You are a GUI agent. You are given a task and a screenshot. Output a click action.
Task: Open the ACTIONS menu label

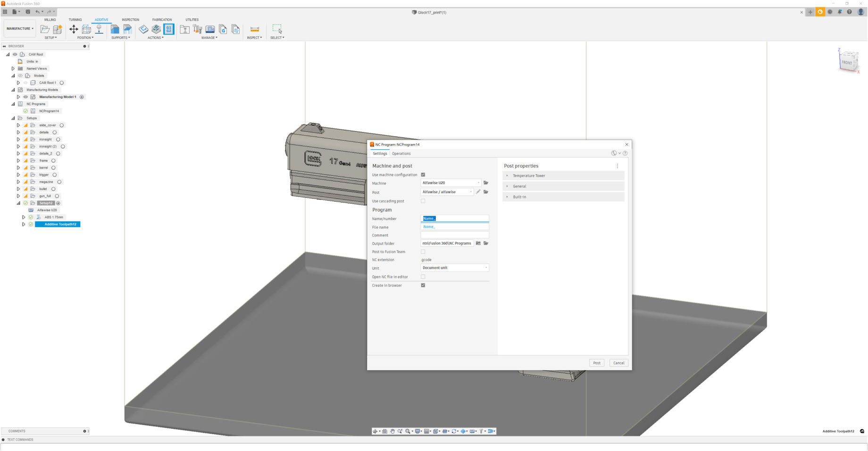tap(155, 38)
